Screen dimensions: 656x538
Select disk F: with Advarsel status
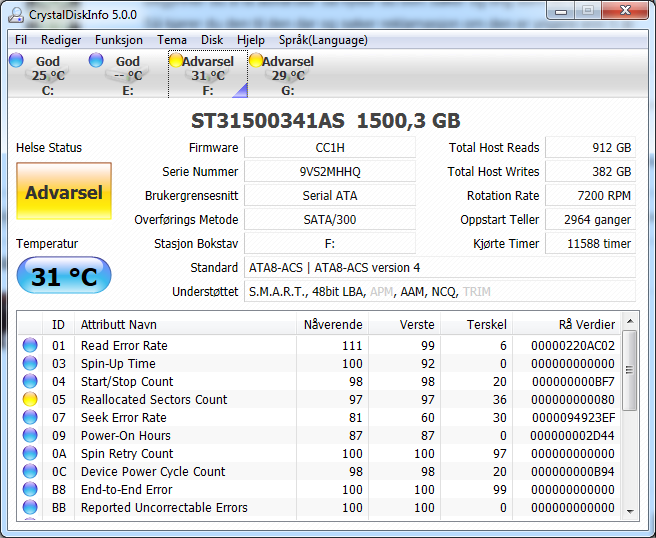208,75
